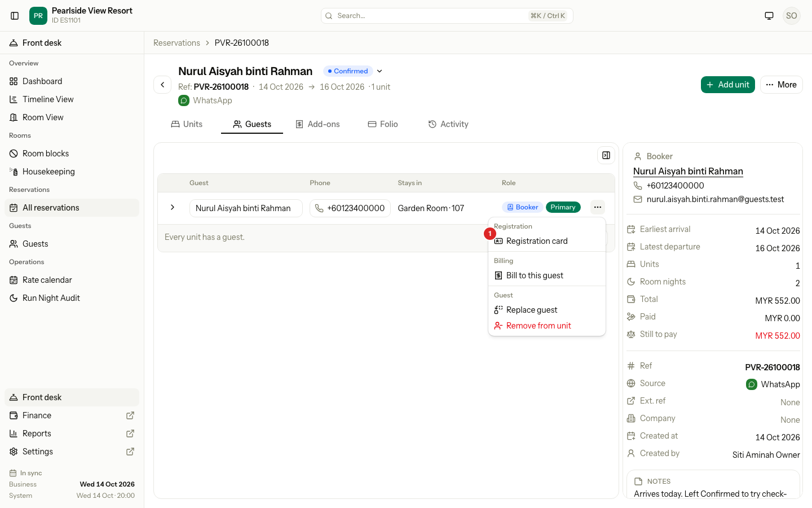Open Housekeeping in sidebar
Screen dimensions: 812x508
pyautogui.click(x=72, y=172)
